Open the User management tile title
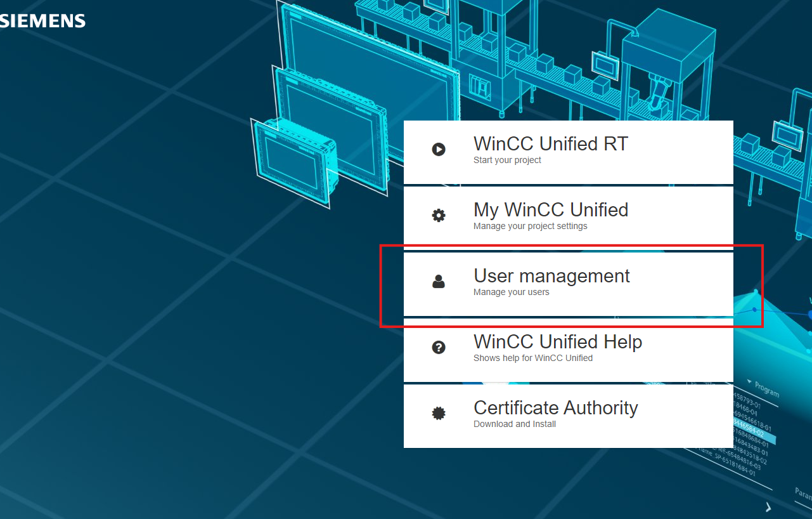The width and height of the screenshot is (812, 519). point(551,276)
